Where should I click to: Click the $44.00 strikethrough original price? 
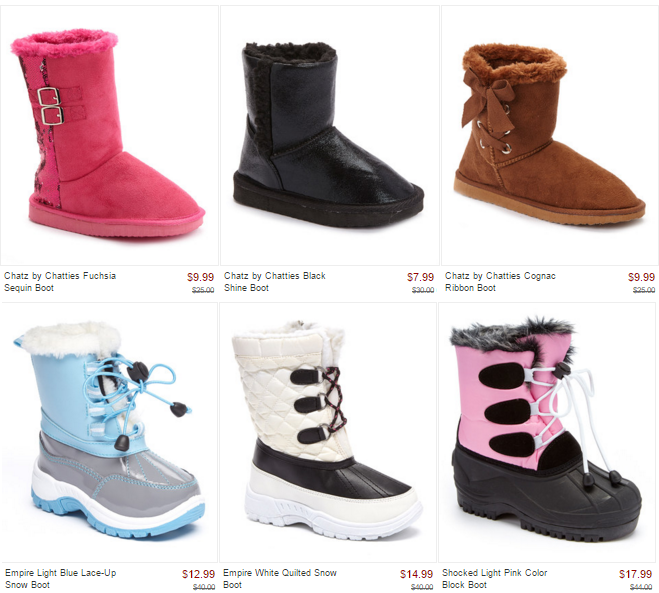[641, 587]
